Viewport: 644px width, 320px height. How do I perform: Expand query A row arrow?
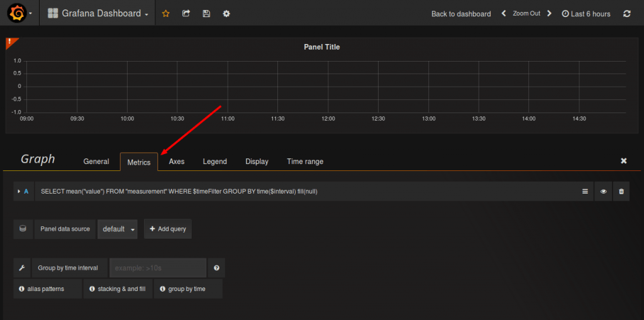18,191
